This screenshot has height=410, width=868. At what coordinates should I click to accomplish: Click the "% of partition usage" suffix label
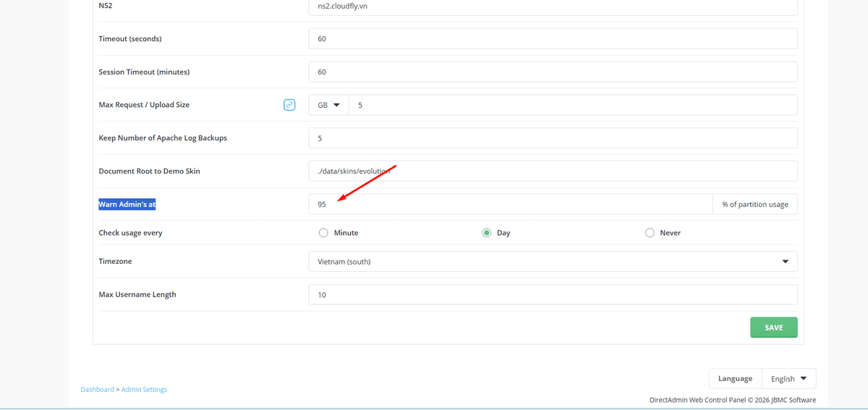tap(754, 205)
